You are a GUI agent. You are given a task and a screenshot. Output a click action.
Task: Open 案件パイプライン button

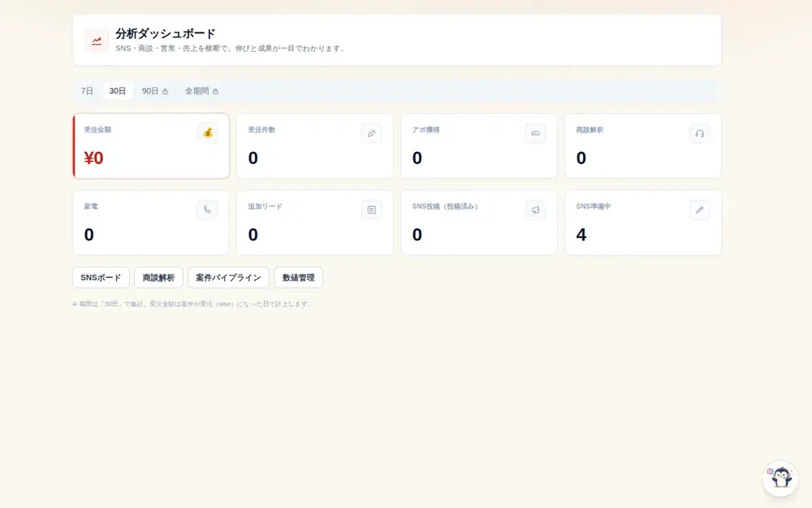point(228,277)
